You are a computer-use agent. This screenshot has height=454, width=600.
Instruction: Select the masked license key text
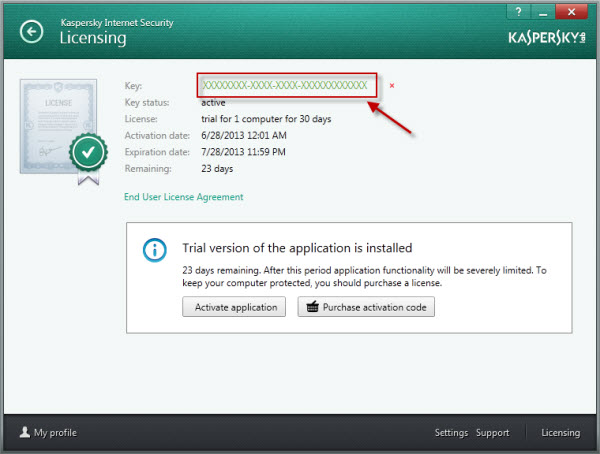pos(285,85)
